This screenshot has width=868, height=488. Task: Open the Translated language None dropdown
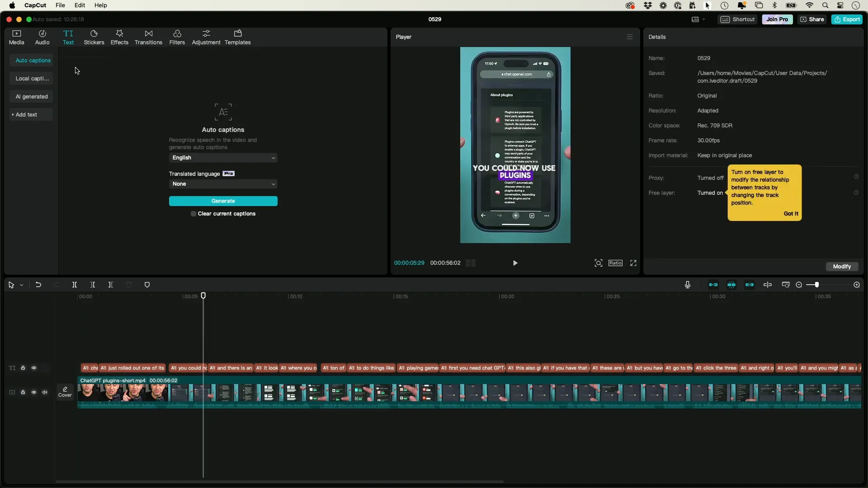[x=223, y=184]
